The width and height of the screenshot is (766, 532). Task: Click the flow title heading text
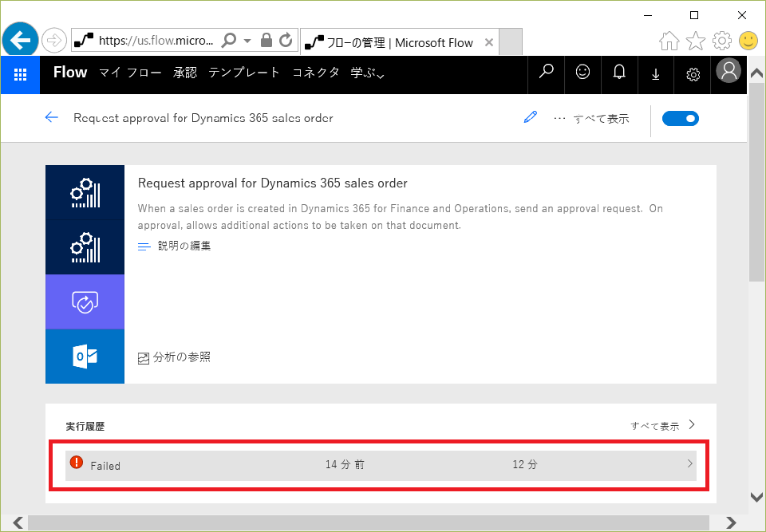(273, 183)
